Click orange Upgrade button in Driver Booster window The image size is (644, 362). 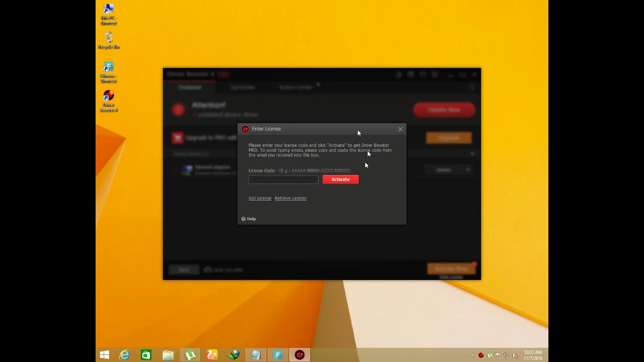click(x=449, y=138)
